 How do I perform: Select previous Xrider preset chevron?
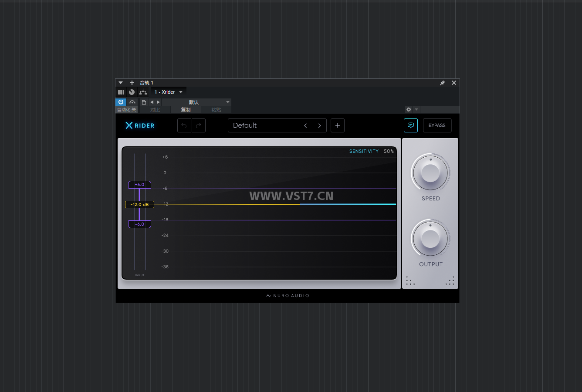[x=306, y=125]
